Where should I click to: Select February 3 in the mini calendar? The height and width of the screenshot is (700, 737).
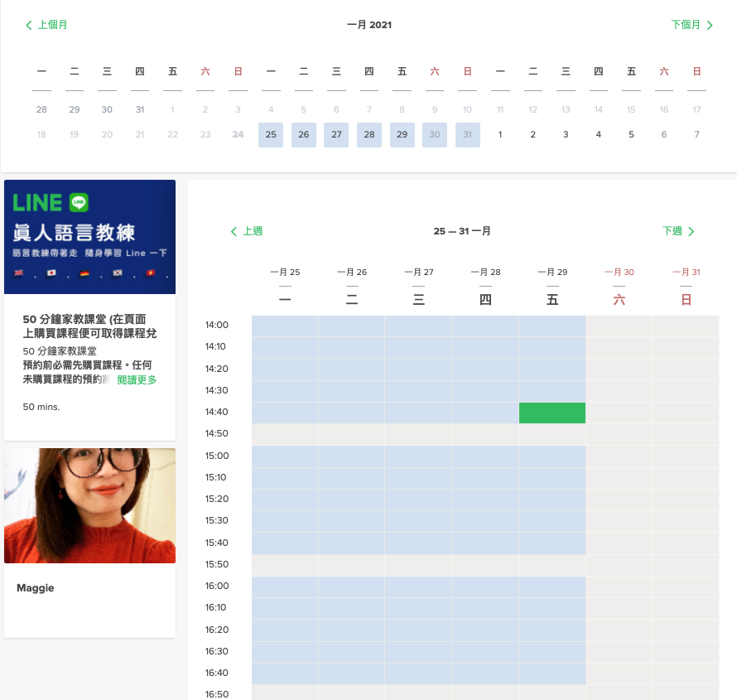click(x=566, y=133)
